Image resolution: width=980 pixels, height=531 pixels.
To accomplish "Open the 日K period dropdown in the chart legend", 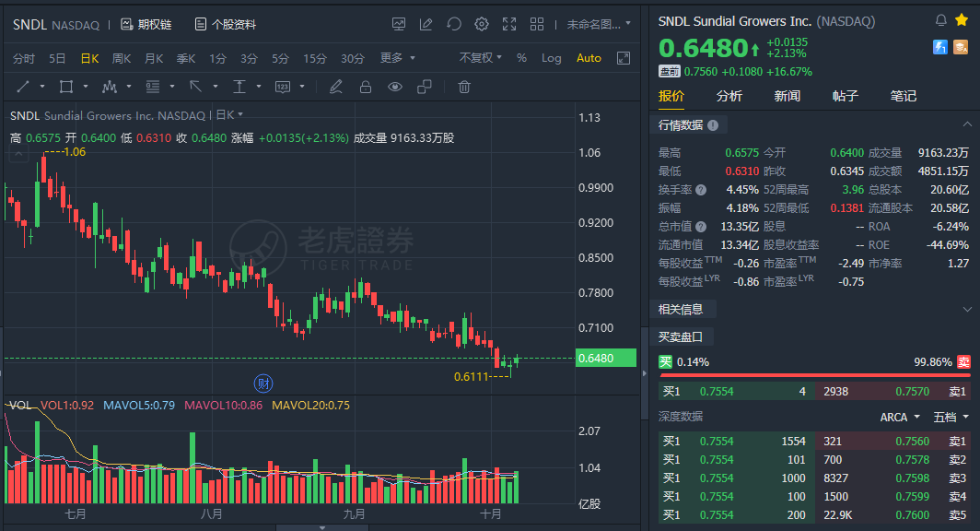I will (x=229, y=115).
